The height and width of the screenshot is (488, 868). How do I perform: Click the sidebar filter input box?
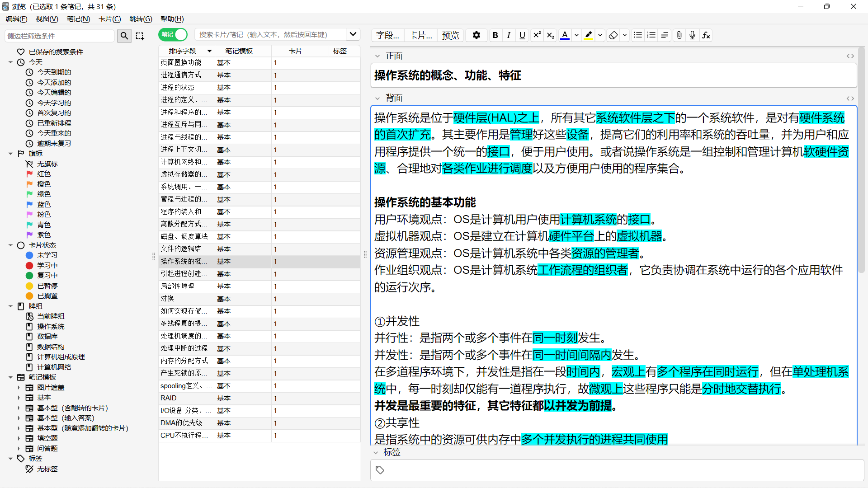tap(60, 36)
